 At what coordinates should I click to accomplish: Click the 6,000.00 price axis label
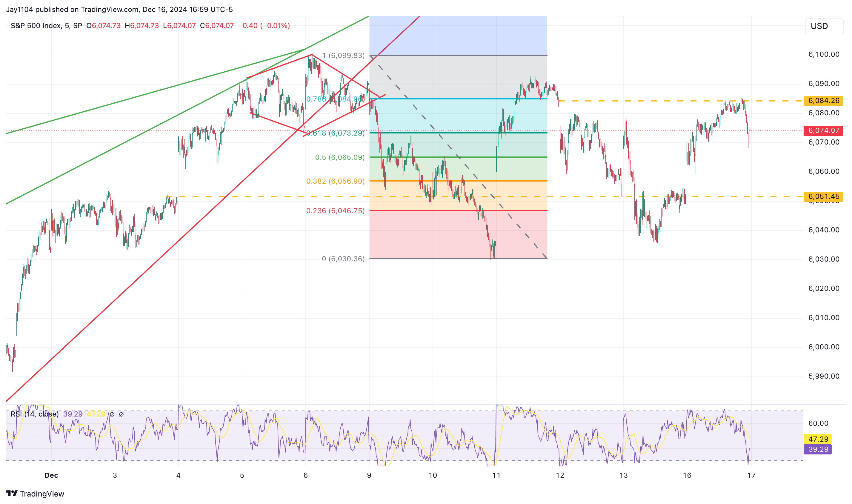pos(823,347)
